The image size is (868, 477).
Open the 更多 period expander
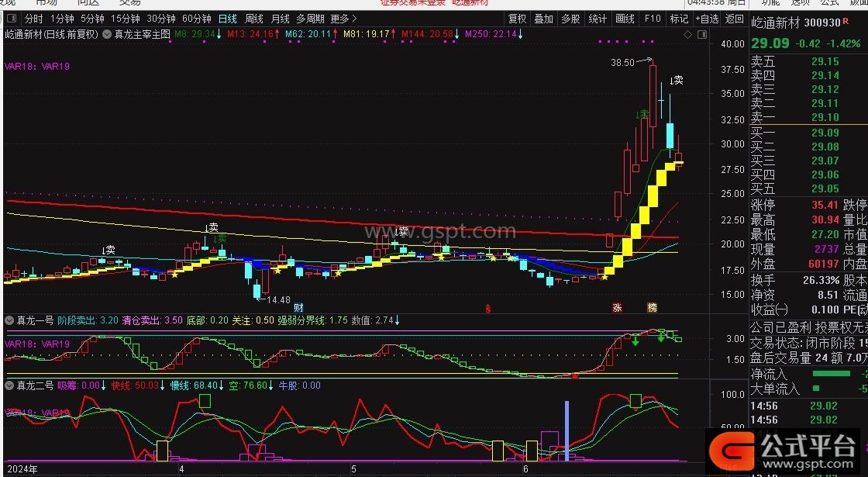coord(344,19)
